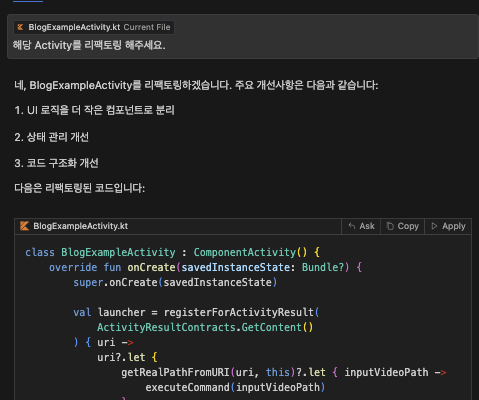Image resolution: width=479 pixels, height=400 pixels.
Task: Click text "2. 상태 관리 개선"
Action: click(x=52, y=137)
